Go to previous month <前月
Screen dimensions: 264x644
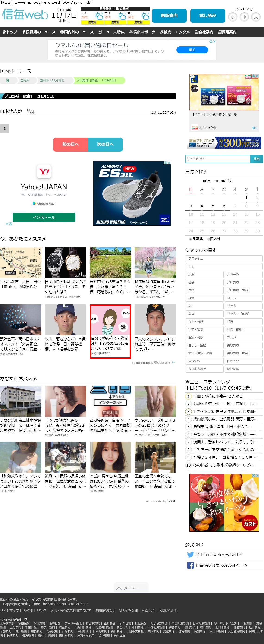[206, 181]
